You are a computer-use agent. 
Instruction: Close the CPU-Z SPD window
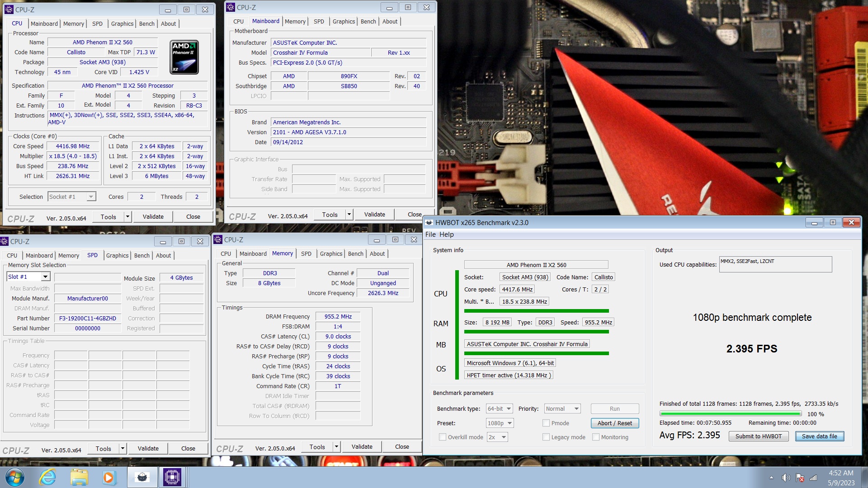(200, 241)
